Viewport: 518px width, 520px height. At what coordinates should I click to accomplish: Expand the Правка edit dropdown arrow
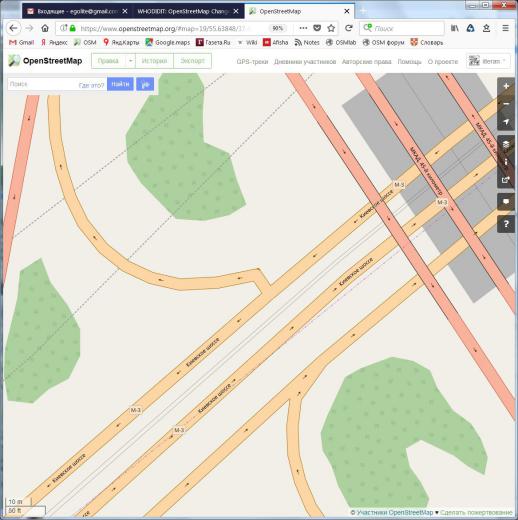tap(130, 61)
